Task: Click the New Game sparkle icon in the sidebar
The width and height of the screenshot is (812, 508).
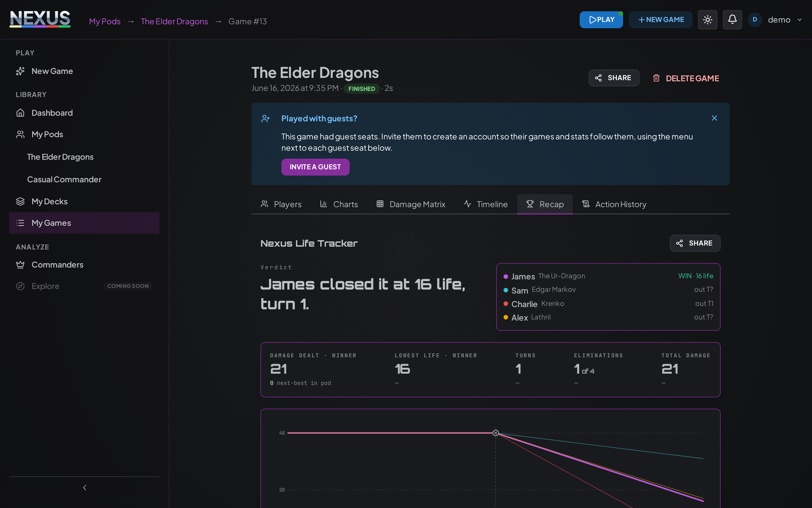Action: point(21,71)
